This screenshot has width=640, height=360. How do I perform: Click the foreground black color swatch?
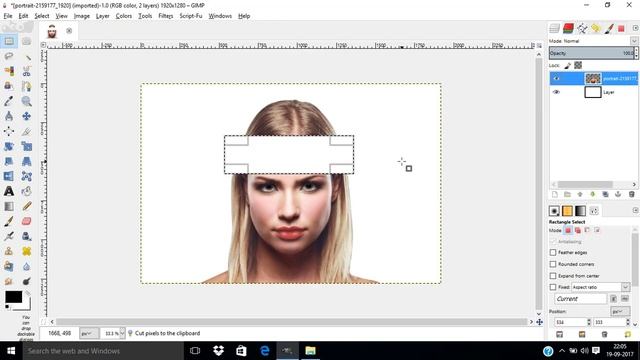click(13, 297)
